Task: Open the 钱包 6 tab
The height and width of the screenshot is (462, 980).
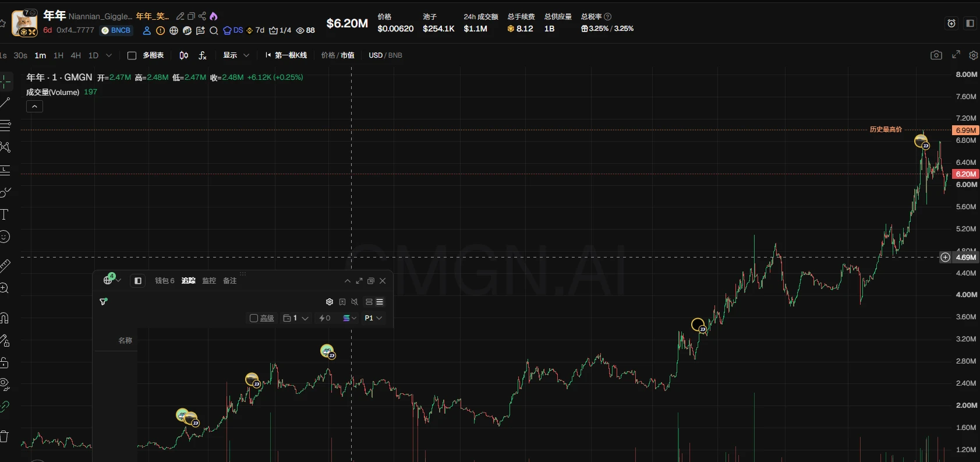Action: coord(165,281)
